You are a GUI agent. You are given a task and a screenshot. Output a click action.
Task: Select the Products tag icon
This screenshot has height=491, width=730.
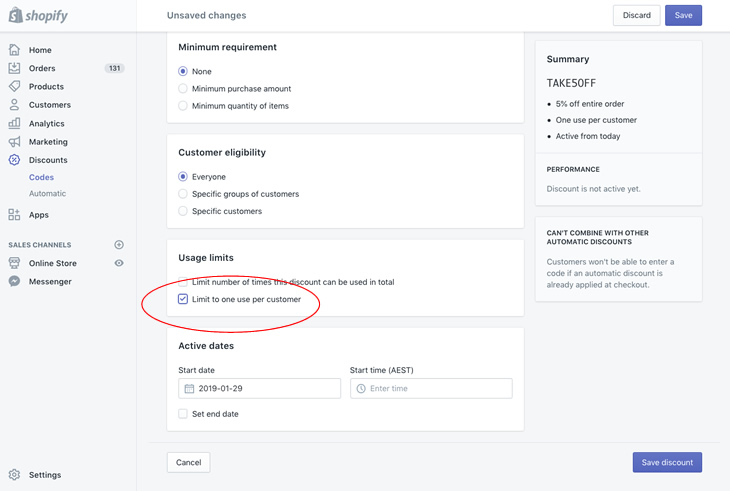click(x=14, y=87)
